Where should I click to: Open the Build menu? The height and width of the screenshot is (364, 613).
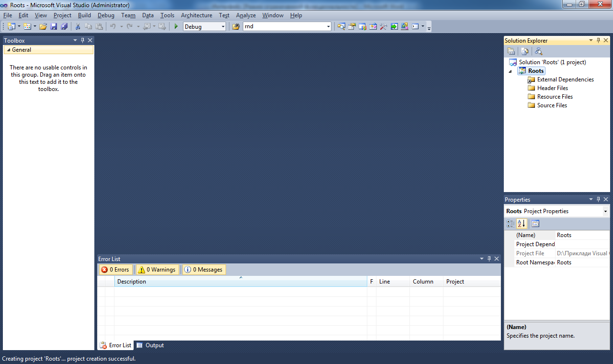[84, 15]
